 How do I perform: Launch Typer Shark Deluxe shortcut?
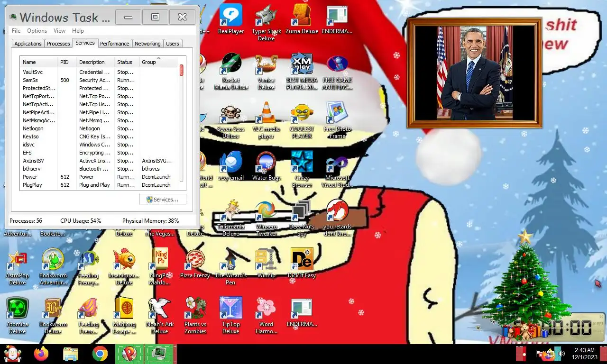(x=267, y=23)
